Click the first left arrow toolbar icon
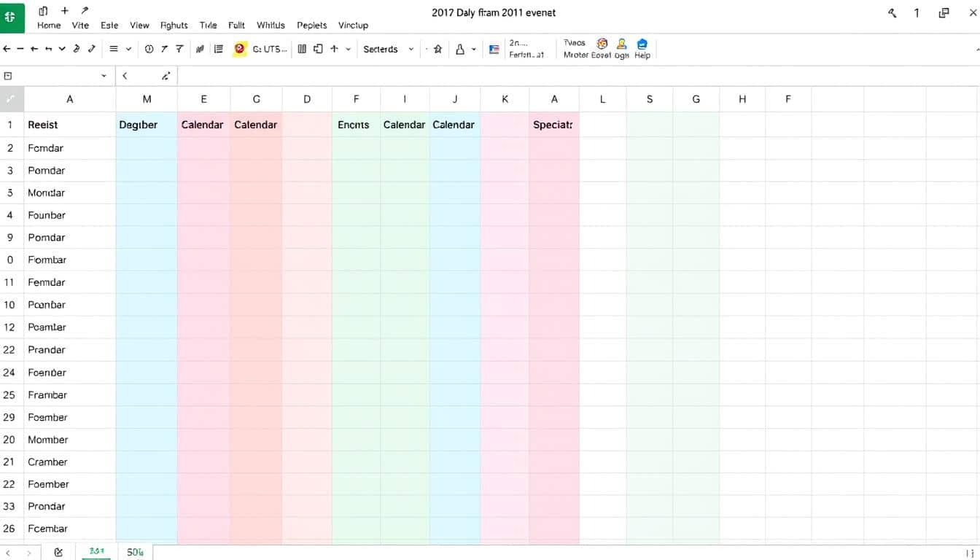The image size is (980, 560). coord(7,49)
